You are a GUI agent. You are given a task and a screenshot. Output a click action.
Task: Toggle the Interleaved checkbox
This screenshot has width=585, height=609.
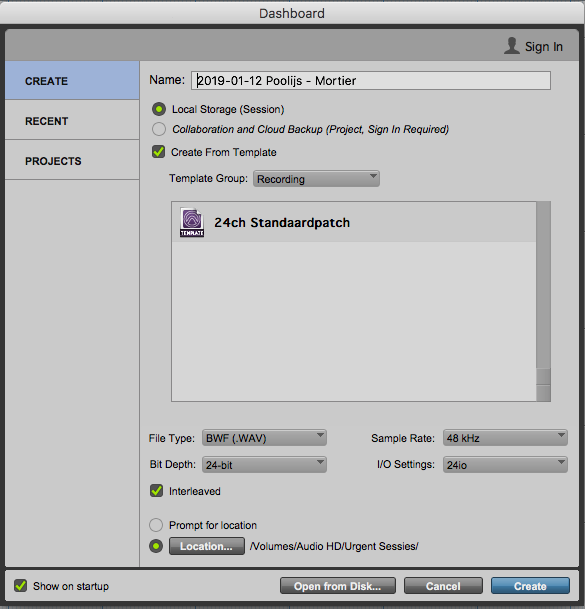click(157, 491)
